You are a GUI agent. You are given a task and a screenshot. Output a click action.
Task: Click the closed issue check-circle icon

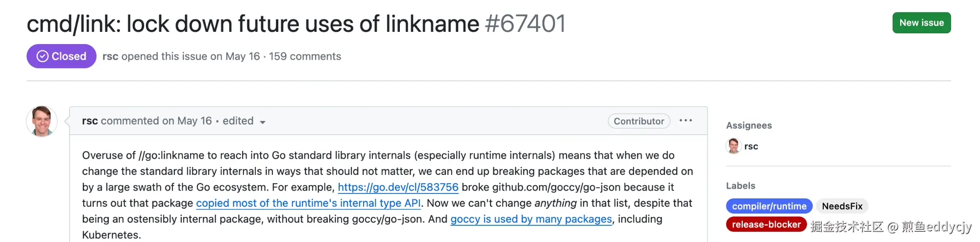pos(43,56)
